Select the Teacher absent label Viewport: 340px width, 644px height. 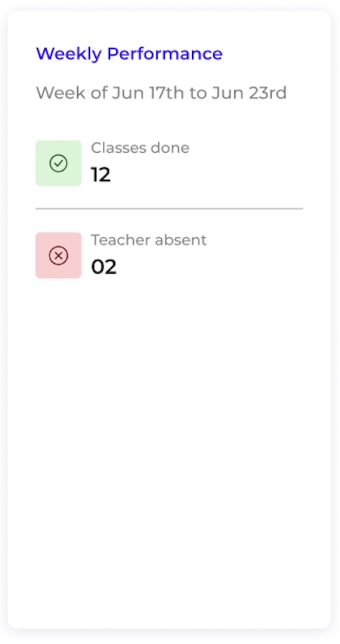tap(149, 240)
